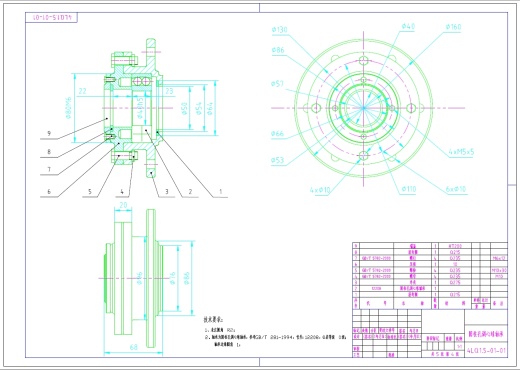Click the ø57 dimension label
520x370 pixels.
pyautogui.click(x=277, y=83)
